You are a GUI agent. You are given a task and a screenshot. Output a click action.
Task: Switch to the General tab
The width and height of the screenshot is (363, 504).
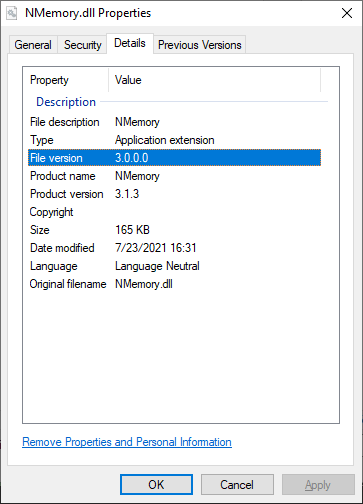coord(33,45)
